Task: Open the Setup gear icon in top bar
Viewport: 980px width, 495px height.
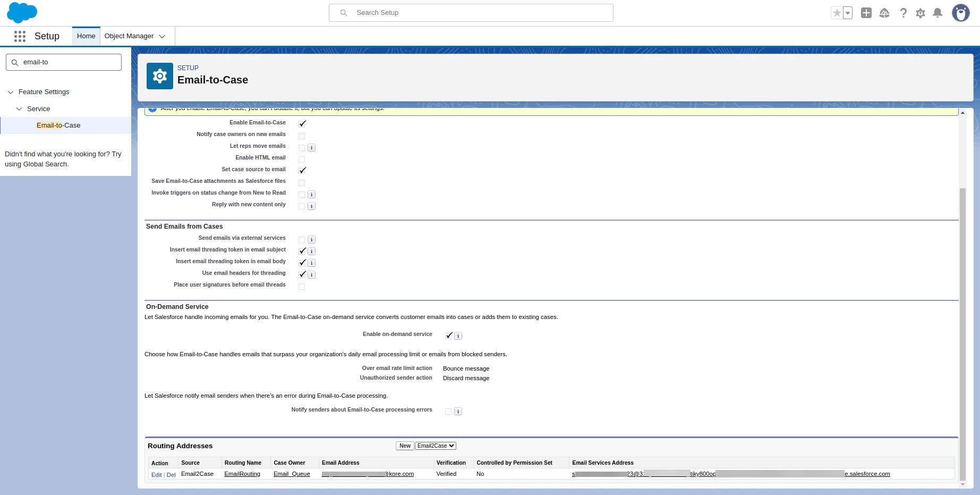Action: (x=920, y=13)
